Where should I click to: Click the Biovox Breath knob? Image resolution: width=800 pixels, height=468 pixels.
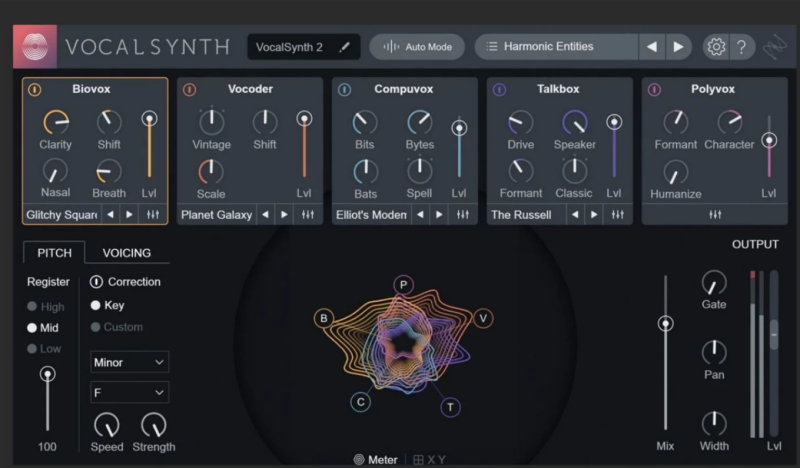point(109,171)
